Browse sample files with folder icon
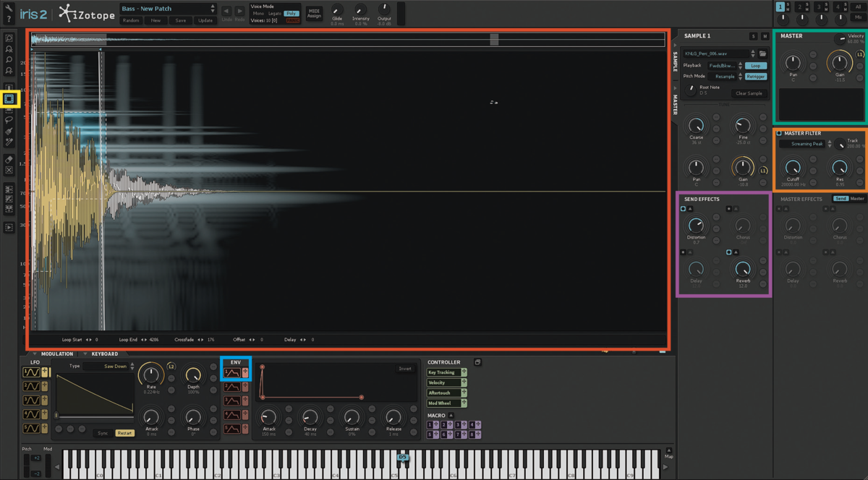 tap(762, 53)
